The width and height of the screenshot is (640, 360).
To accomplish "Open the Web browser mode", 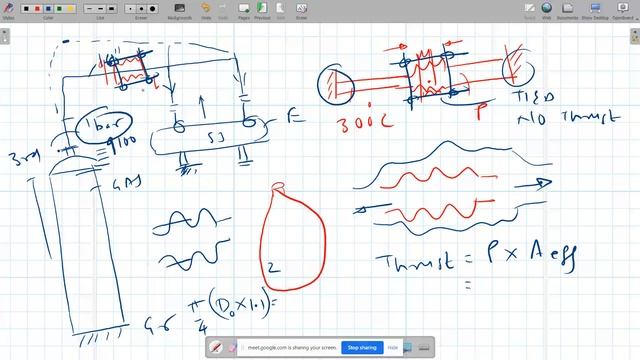I will 547,10.
